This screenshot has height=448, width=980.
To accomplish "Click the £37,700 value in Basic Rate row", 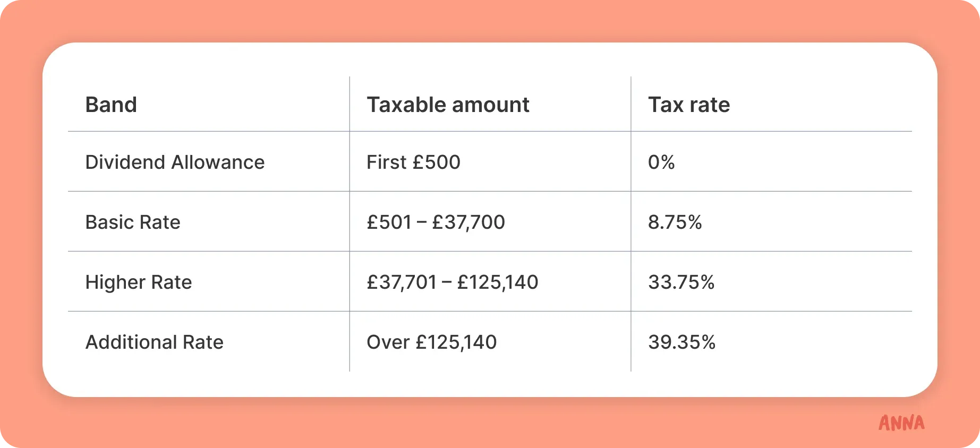I will (x=468, y=222).
